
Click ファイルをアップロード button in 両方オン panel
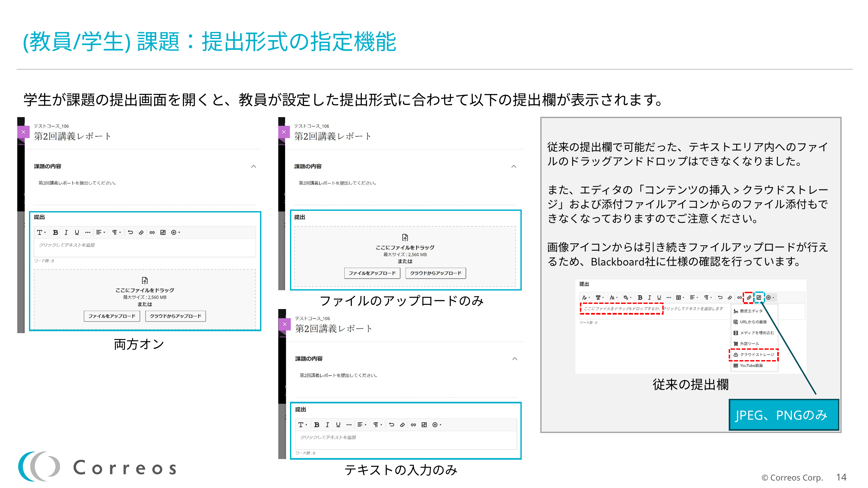click(112, 316)
